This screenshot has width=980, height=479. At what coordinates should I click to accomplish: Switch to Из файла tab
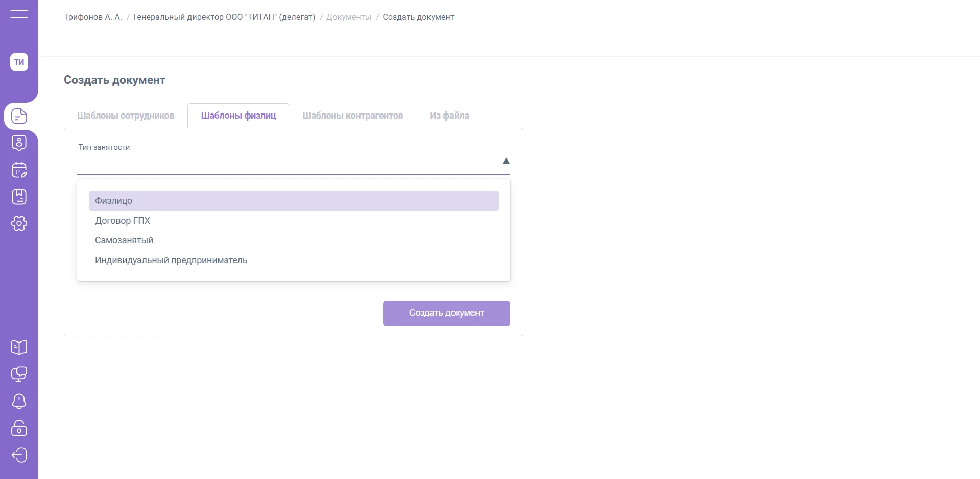pos(449,116)
